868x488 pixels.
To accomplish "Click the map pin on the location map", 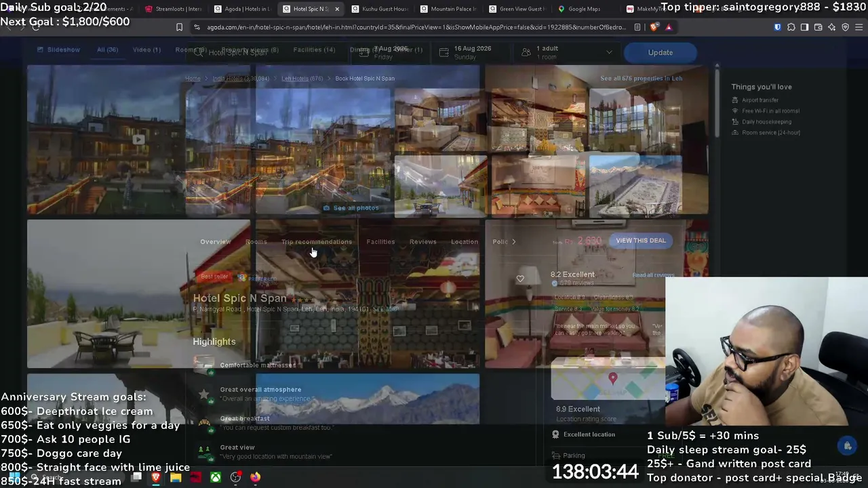I will pos(612,378).
